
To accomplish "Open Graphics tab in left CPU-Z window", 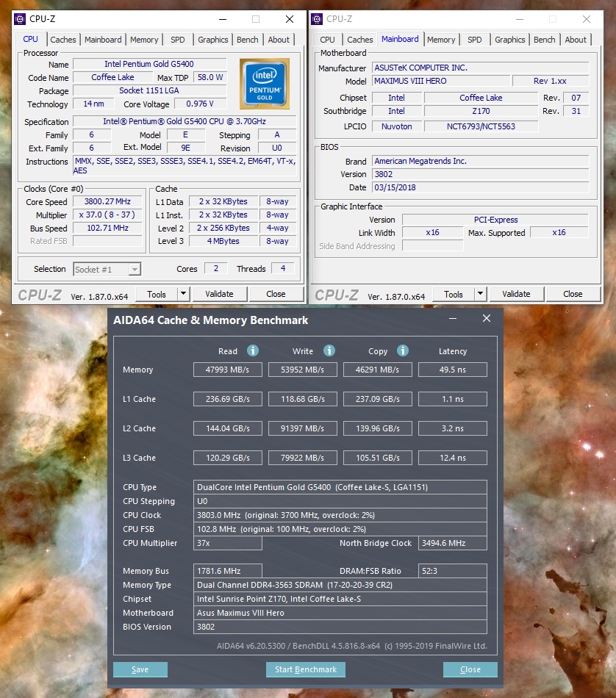I will 212,40.
